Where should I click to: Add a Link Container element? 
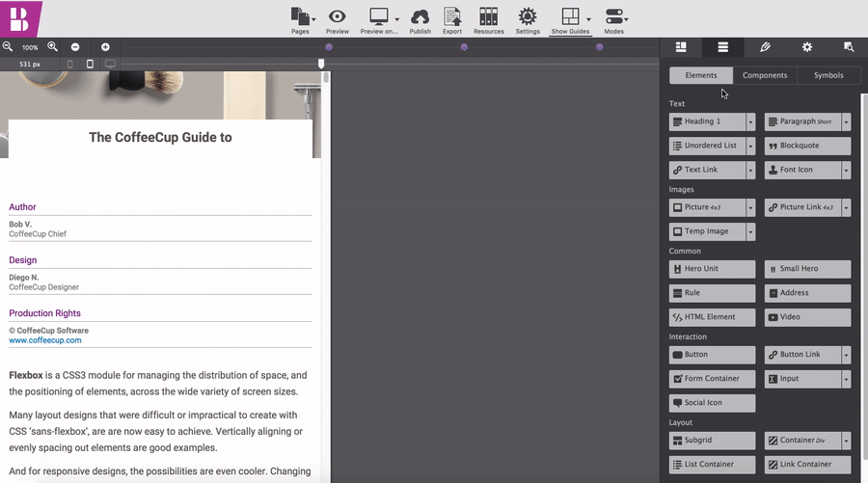[x=807, y=465]
